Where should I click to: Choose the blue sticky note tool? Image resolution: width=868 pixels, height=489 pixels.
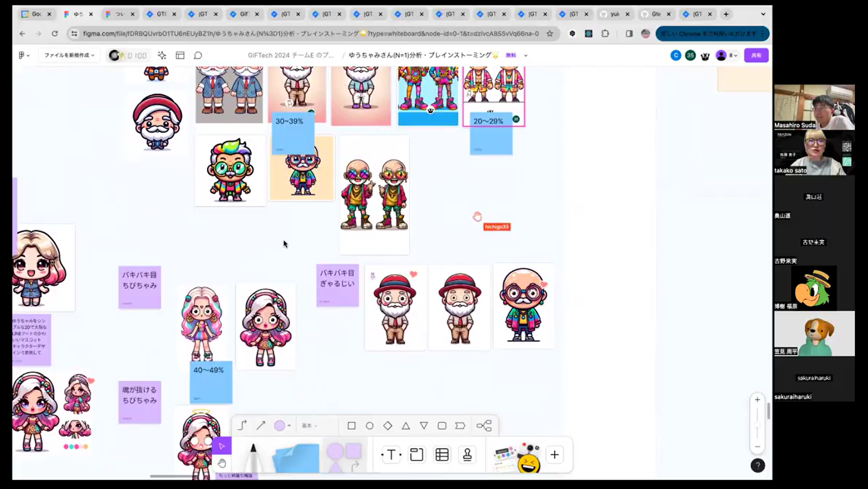coord(296,458)
